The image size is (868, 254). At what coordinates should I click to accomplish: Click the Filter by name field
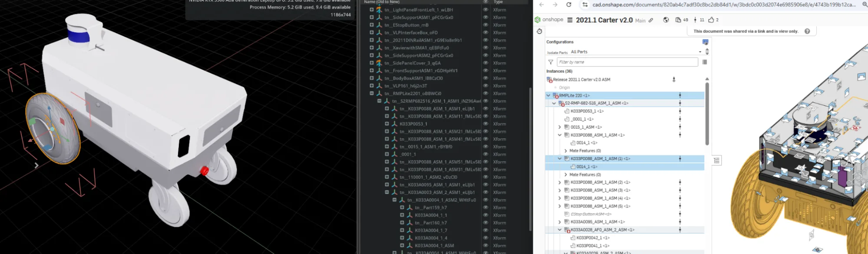coord(627,62)
